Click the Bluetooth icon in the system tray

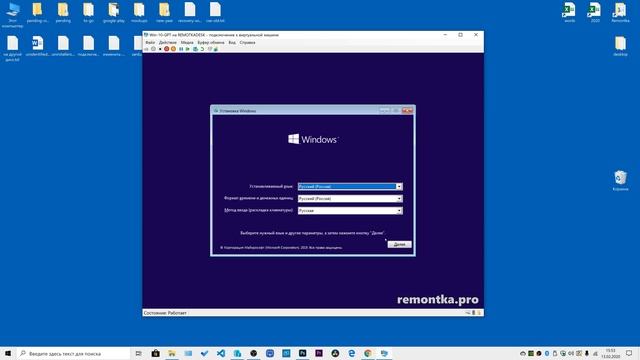tap(547, 353)
